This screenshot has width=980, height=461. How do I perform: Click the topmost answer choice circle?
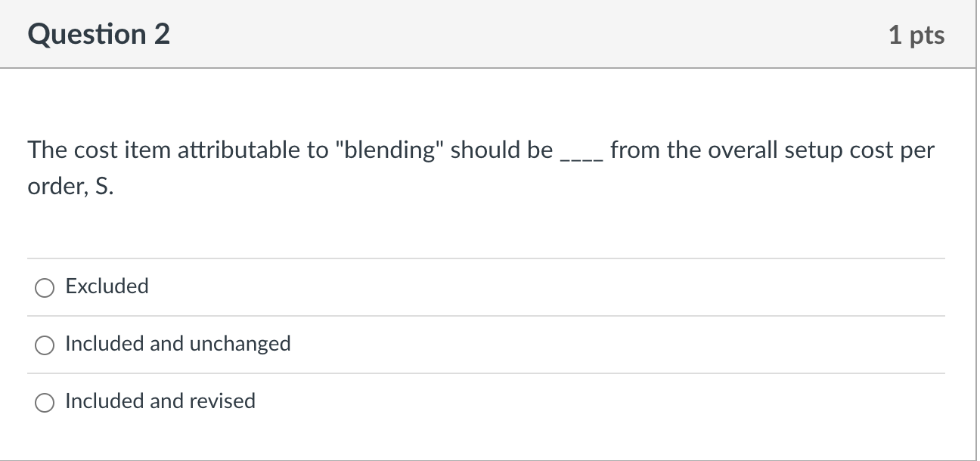44,286
